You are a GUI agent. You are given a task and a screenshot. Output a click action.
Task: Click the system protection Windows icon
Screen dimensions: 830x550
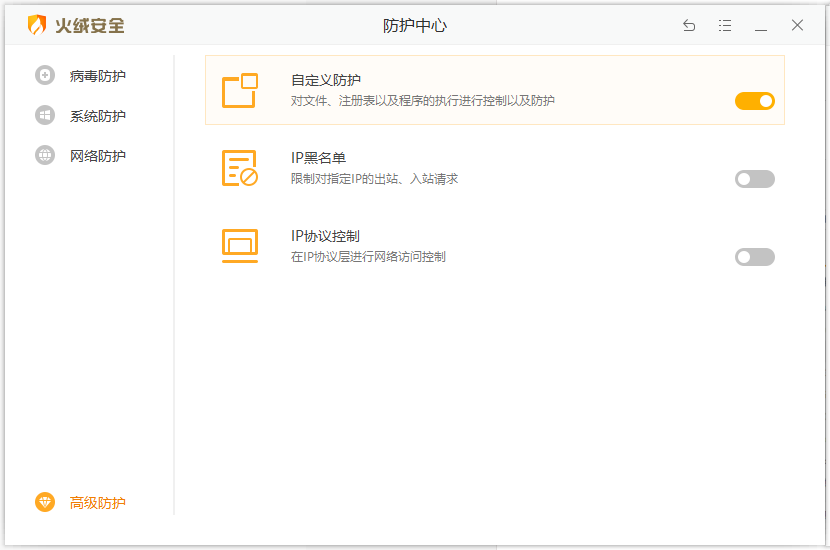45,115
